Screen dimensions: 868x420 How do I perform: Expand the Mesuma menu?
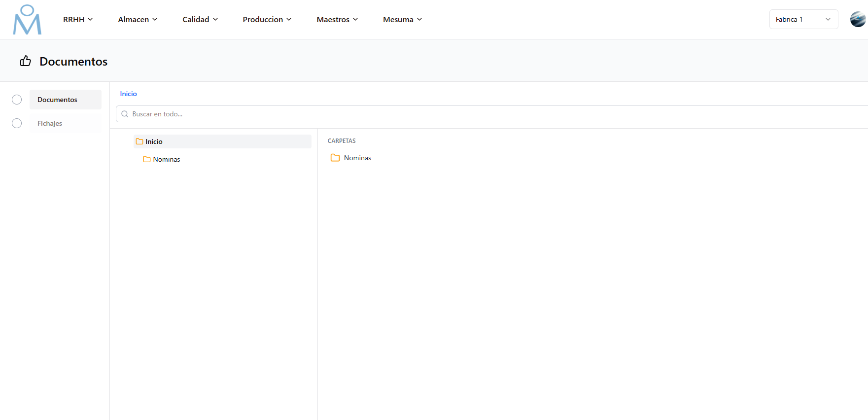[x=402, y=19]
